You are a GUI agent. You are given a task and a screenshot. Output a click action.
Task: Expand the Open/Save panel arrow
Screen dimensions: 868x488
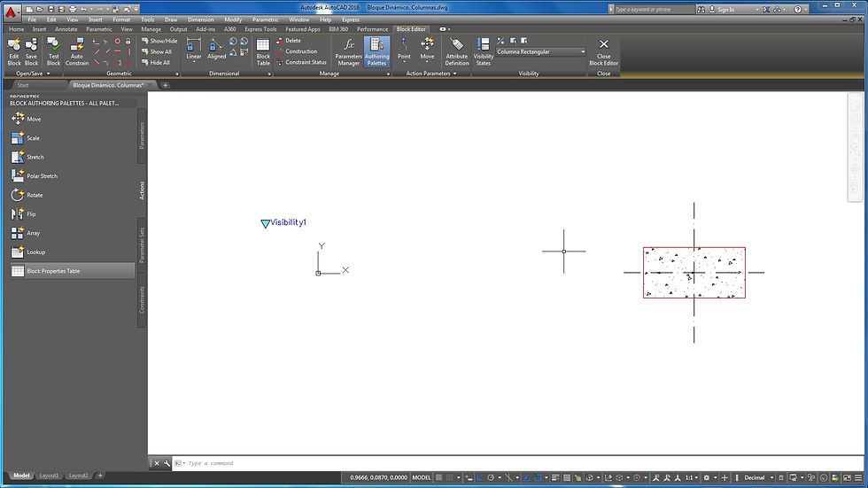click(48, 74)
